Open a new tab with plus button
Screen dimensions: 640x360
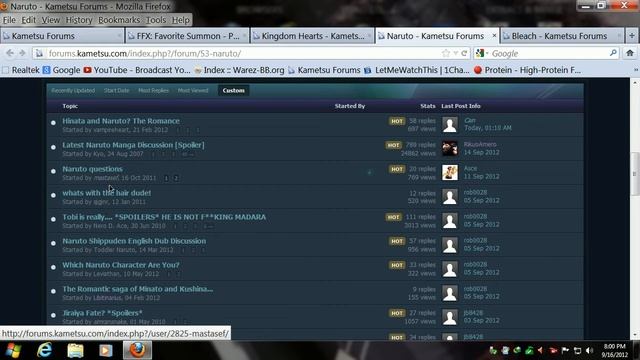click(x=631, y=36)
